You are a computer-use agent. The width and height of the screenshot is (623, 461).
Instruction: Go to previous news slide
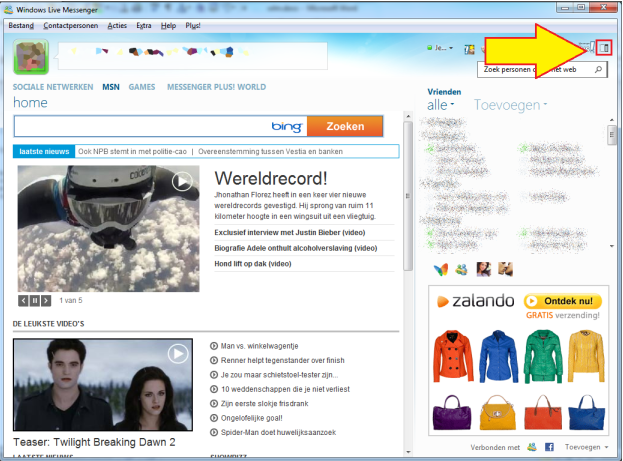click(23, 300)
